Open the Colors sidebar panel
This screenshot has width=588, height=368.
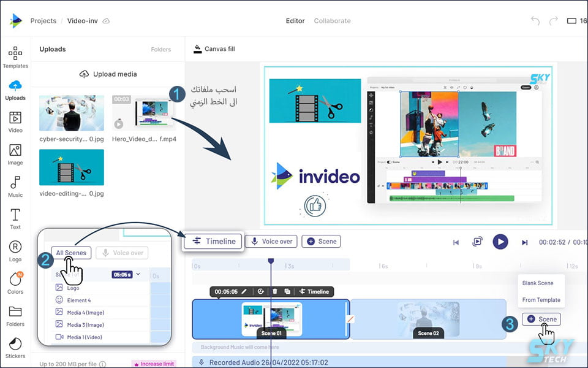tap(15, 283)
